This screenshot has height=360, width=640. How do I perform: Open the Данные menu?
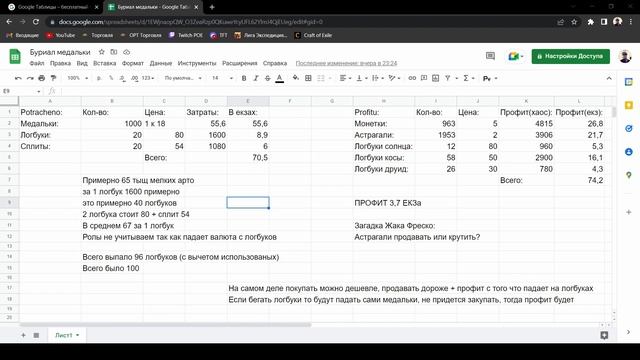point(161,63)
